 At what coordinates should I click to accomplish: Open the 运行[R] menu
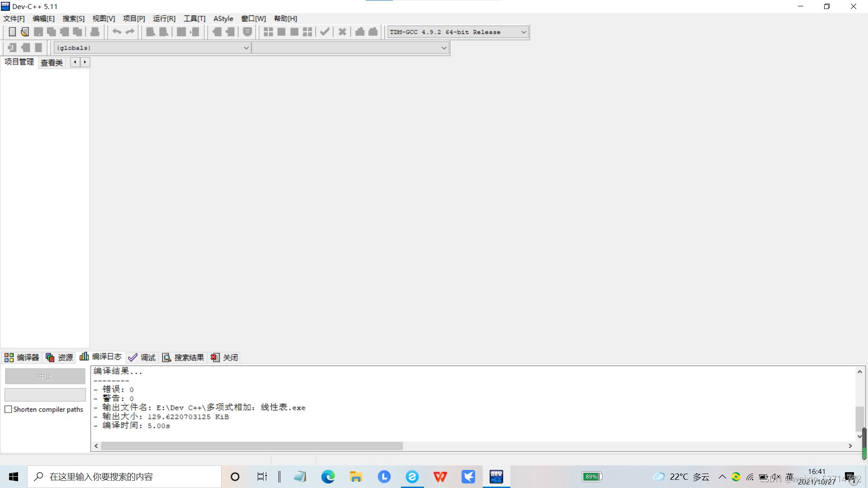click(164, 19)
